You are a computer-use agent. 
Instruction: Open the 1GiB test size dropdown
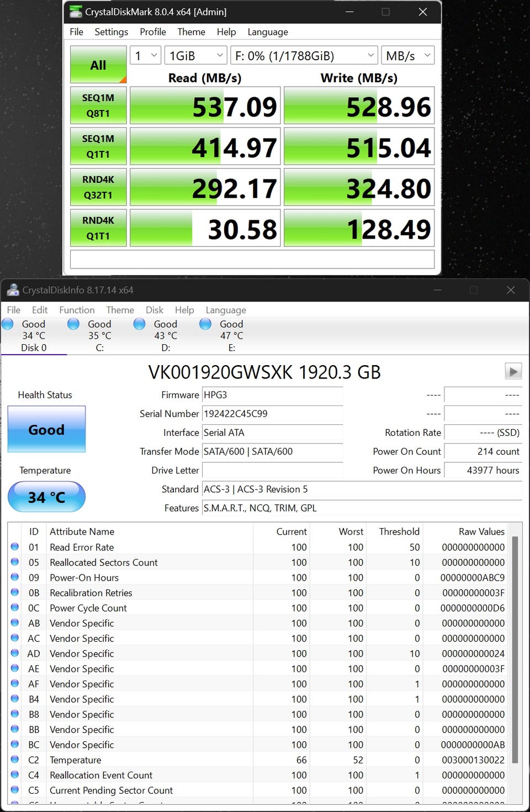196,56
